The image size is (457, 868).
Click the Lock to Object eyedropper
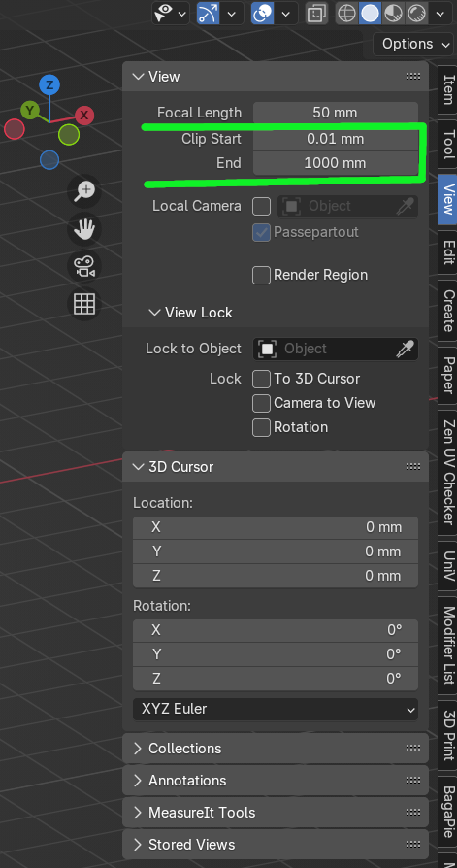coord(405,350)
